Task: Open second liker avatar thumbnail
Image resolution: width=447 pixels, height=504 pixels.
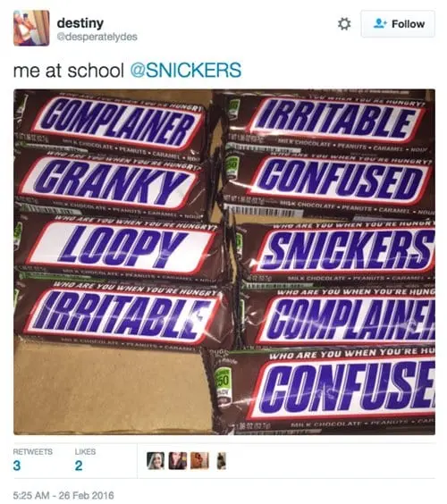Action: (x=178, y=460)
